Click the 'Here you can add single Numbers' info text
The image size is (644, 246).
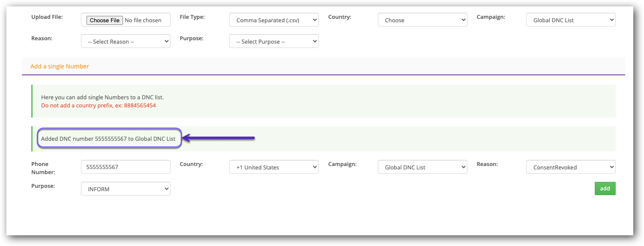[102, 98]
